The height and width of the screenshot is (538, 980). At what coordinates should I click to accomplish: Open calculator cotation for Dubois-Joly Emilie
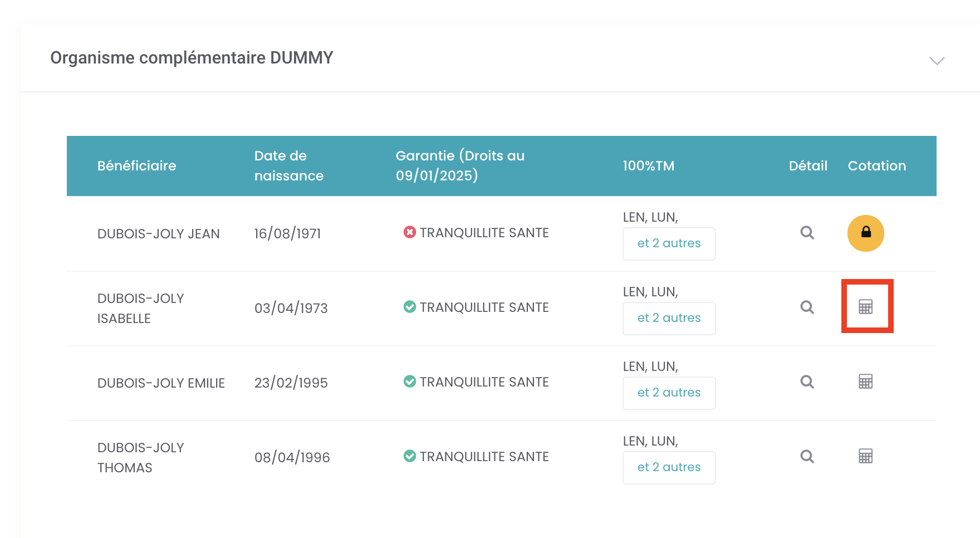click(x=865, y=382)
